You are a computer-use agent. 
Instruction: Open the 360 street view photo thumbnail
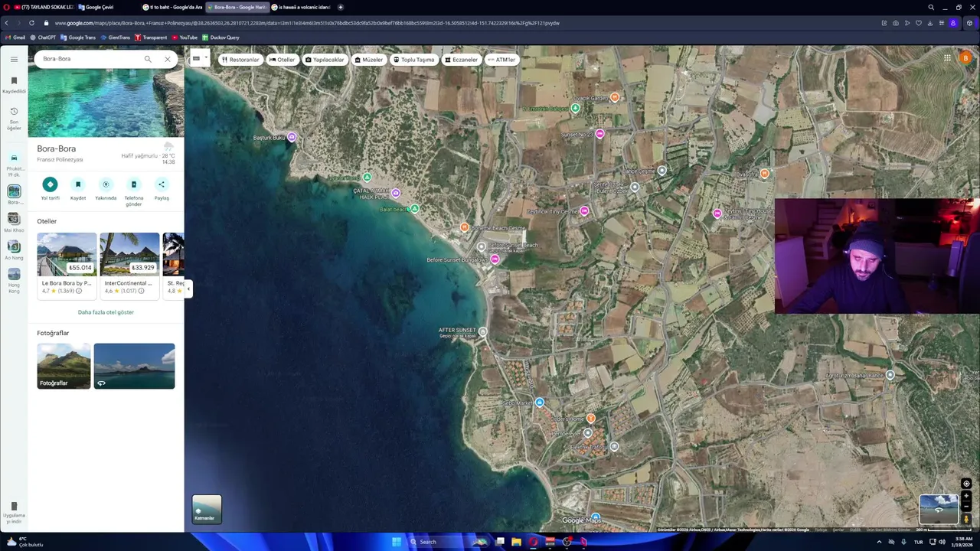(134, 366)
